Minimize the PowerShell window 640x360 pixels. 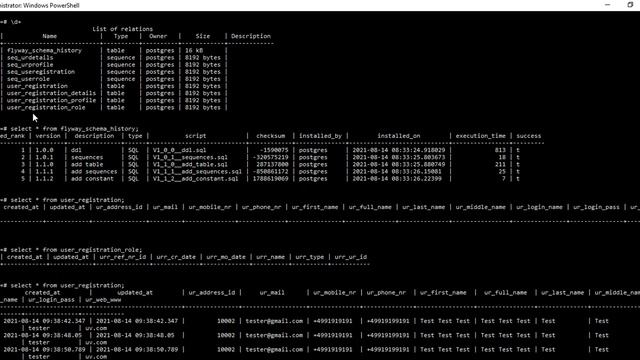(607, 5)
